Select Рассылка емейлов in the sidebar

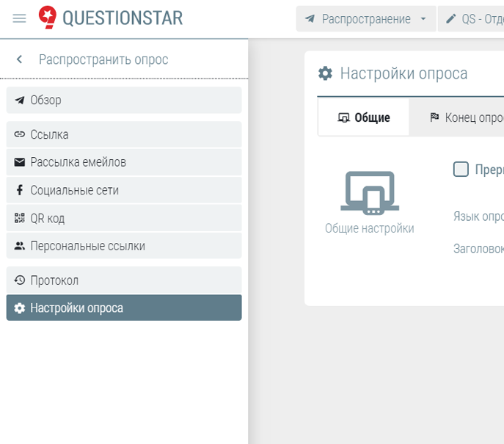coord(124,162)
